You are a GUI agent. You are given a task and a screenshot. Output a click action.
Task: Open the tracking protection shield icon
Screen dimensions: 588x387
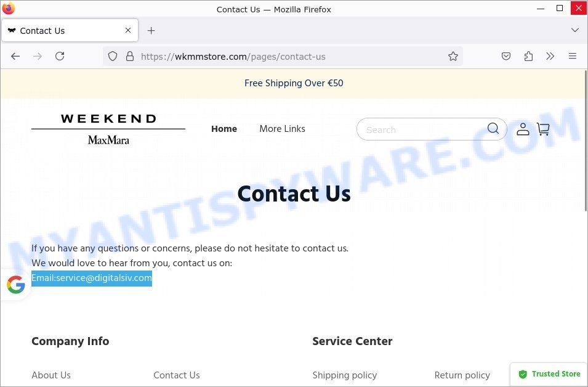pos(113,56)
